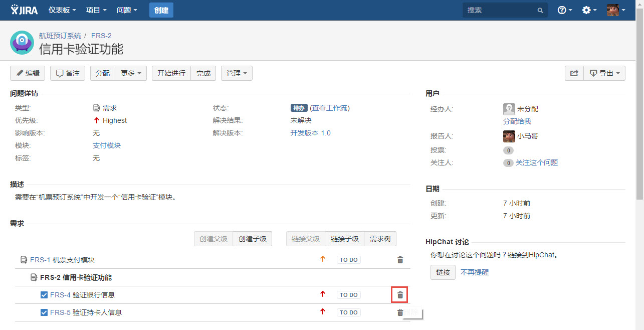The height and width of the screenshot is (330, 644).
Task: Click the 完成 workflow button
Action: [203, 73]
